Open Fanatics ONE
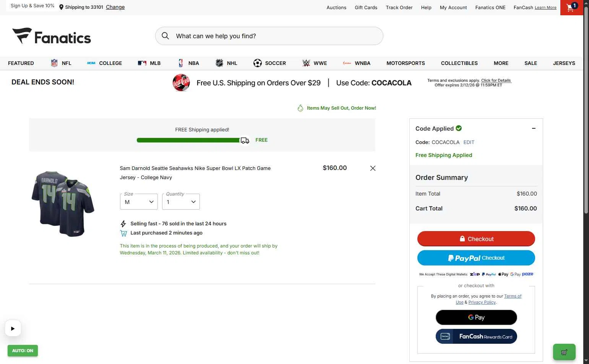The width and height of the screenshot is (589, 364). (490, 7)
